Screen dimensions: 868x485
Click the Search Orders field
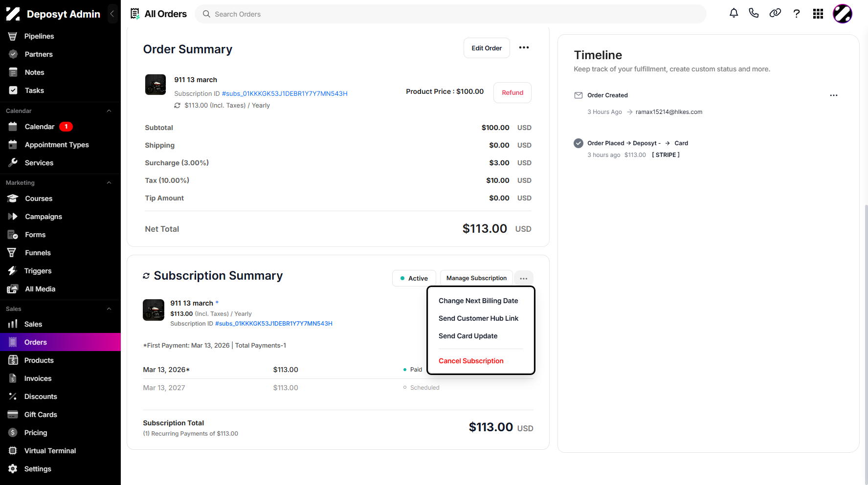pyautogui.click(x=450, y=14)
